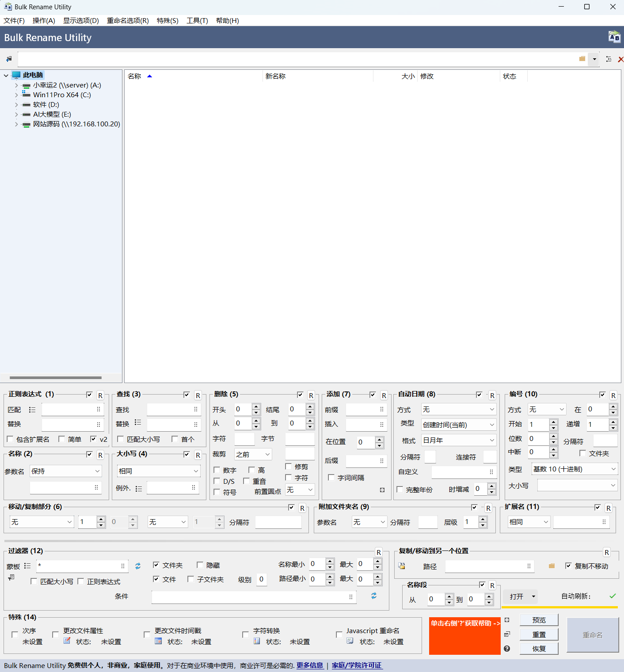Click the folder tree horizontal scrollbar
This screenshot has height=672, width=624.
[56, 378]
